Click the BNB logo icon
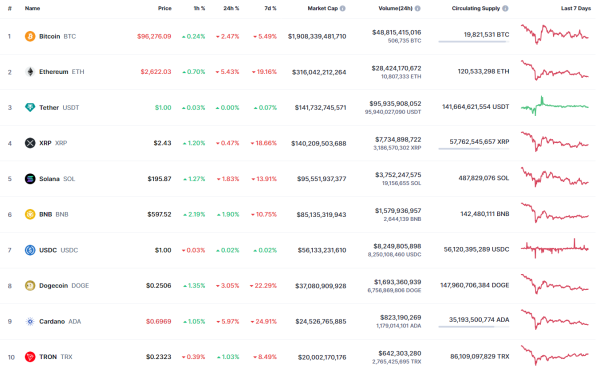This screenshot has width=600, height=371. pyautogui.click(x=30, y=214)
